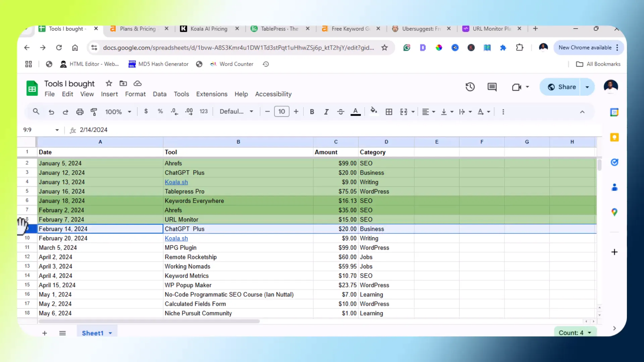Open the fill color picker

(374, 111)
